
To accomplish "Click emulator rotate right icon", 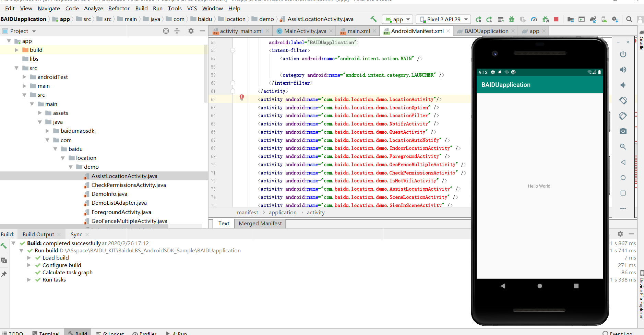I will pos(623,116).
